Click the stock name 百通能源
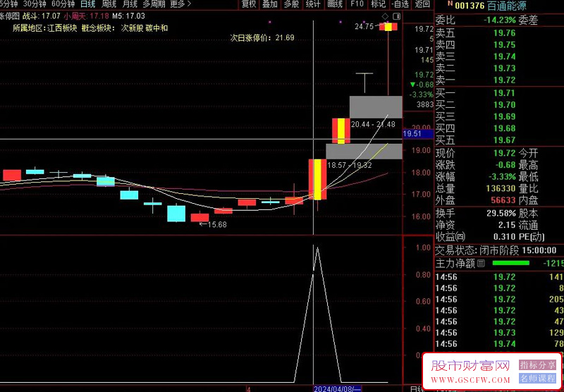Image resolution: width=564 pixels, height=392 pixels. [x=507, y=6]
